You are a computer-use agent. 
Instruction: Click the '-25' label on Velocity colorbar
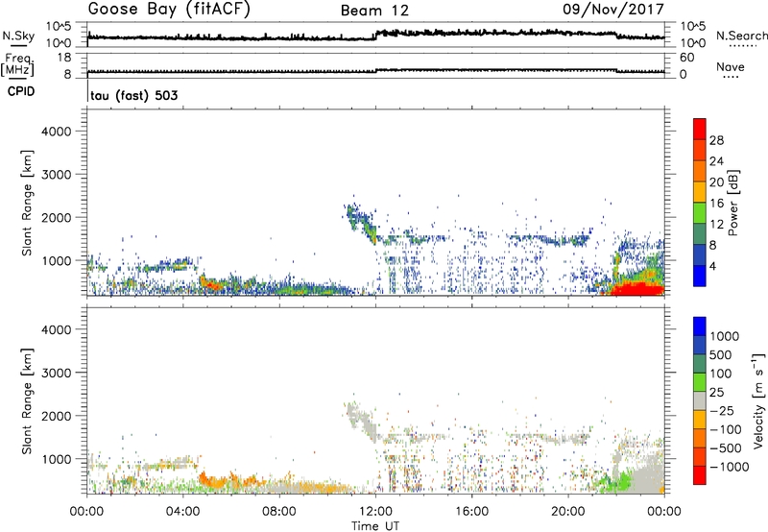pos(722,411)
